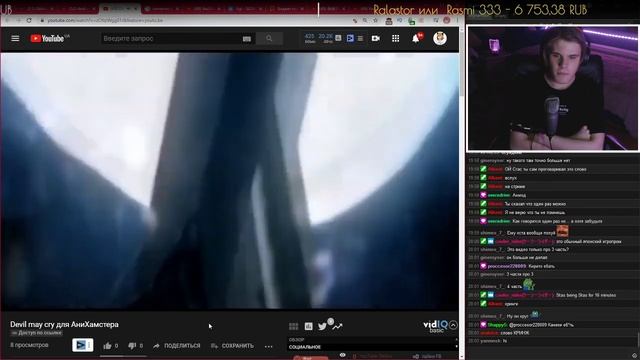Collapse the vidIQ panel with chevron
The width and height of the screenshot is (640, 360).
453,325
